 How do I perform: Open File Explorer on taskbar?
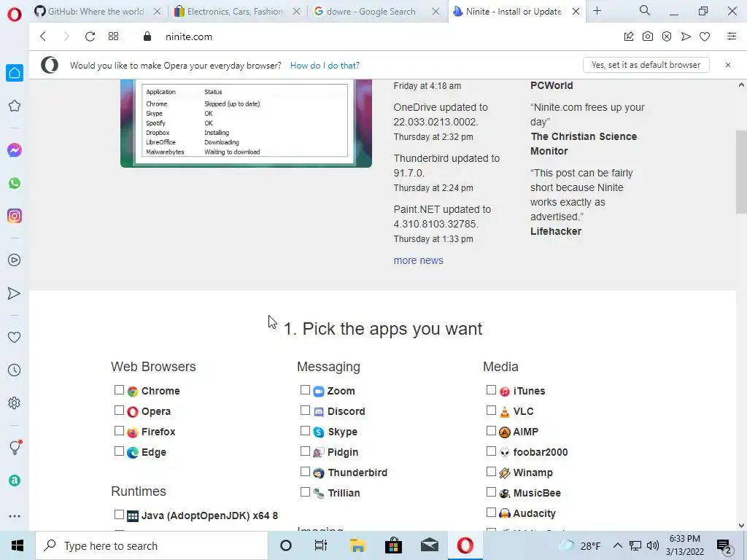(x=357, y=545)
